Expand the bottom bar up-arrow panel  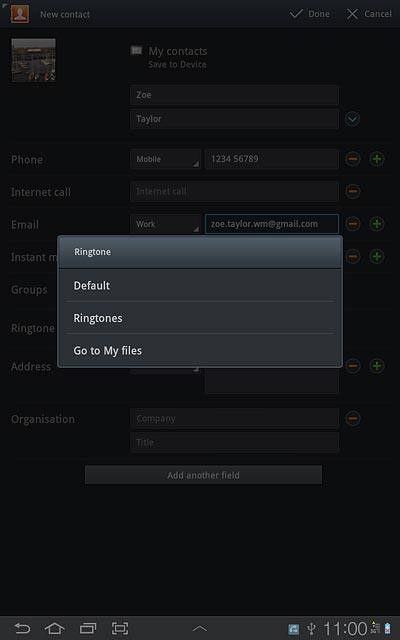point(200,628)
